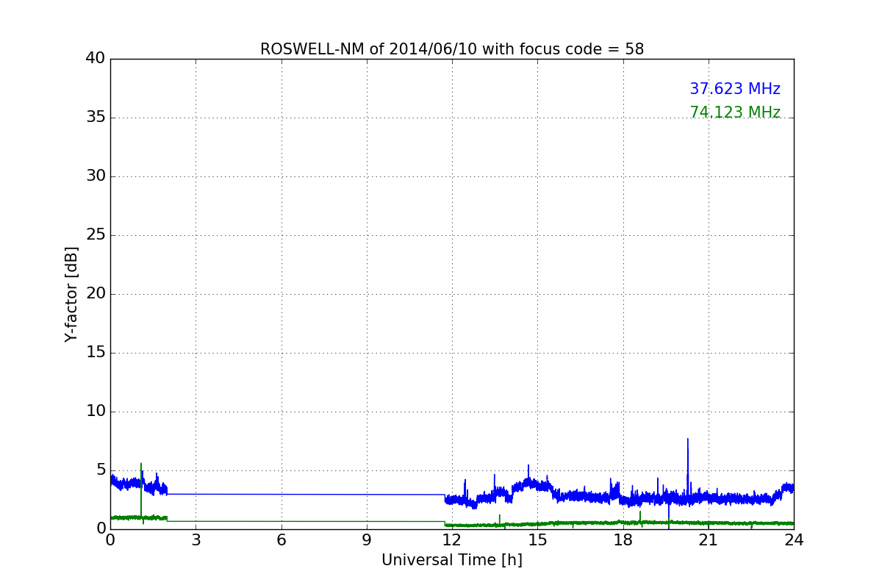Select the blue 37.623 MHz legend label
Image resolution: width=882 pixels, height=588 pixels.
pyautogui.click(x=735, y=89)
